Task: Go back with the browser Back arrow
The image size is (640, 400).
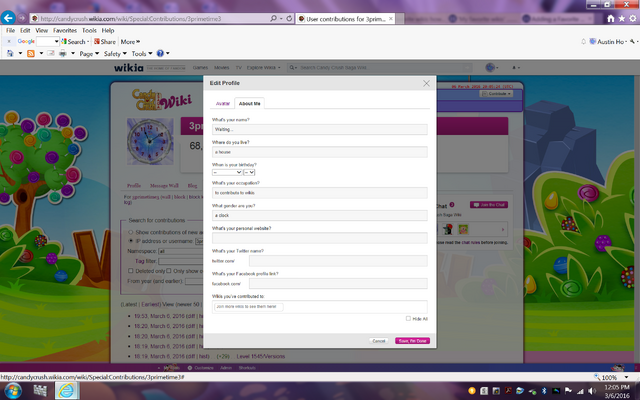Action: pos(8,18)
